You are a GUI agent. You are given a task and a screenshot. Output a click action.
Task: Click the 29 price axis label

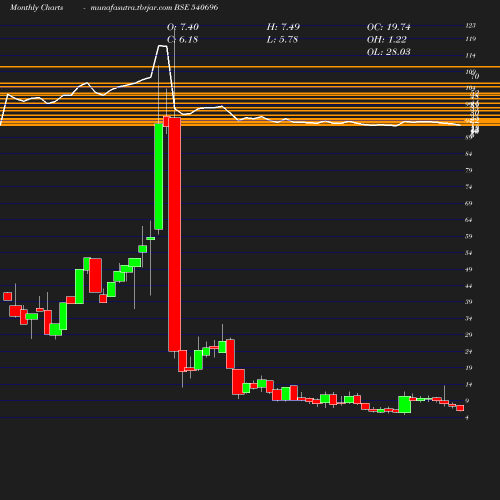coord(469,335)
